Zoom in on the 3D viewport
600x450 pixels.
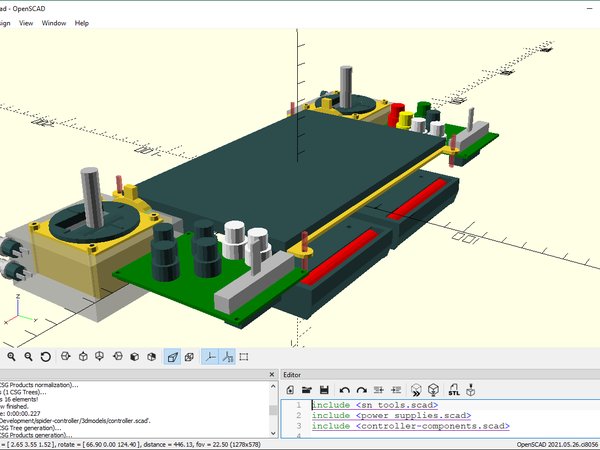coord(11,357)
